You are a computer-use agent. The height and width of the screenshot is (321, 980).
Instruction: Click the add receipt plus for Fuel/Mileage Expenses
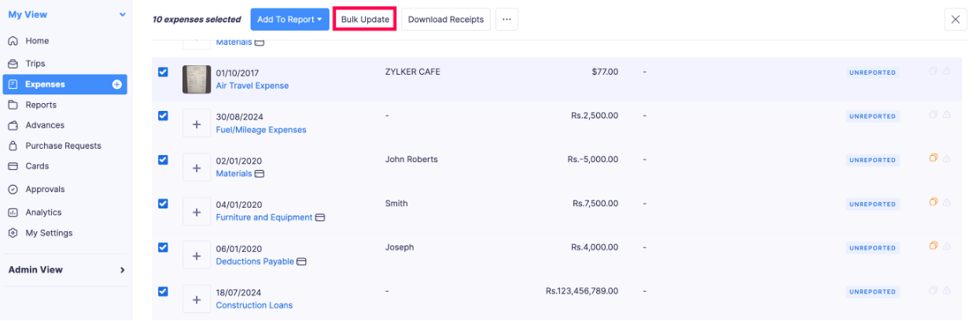click(197, 124)
